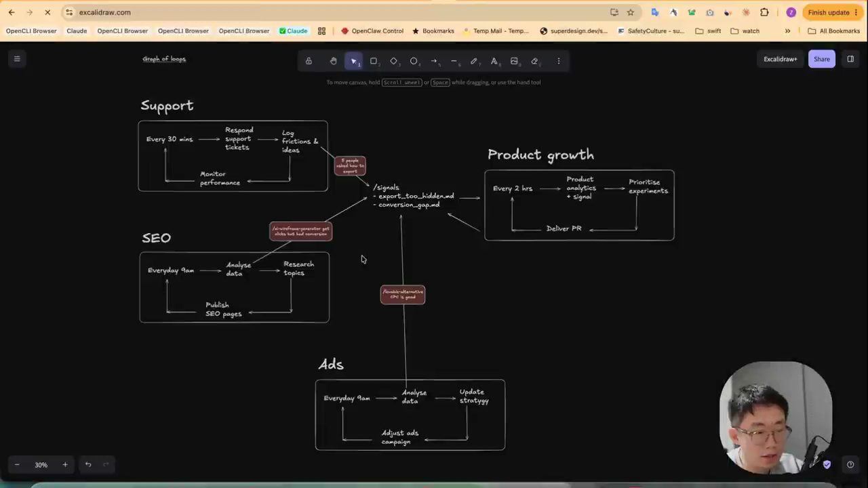Click the Finish update button
Screen dimensions: 868x488
tap(832, 12)
